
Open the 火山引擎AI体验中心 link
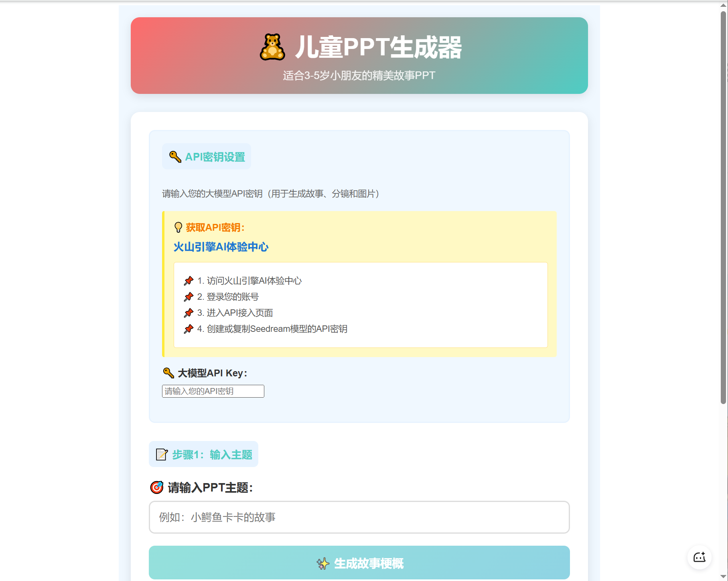pos(221,247)
